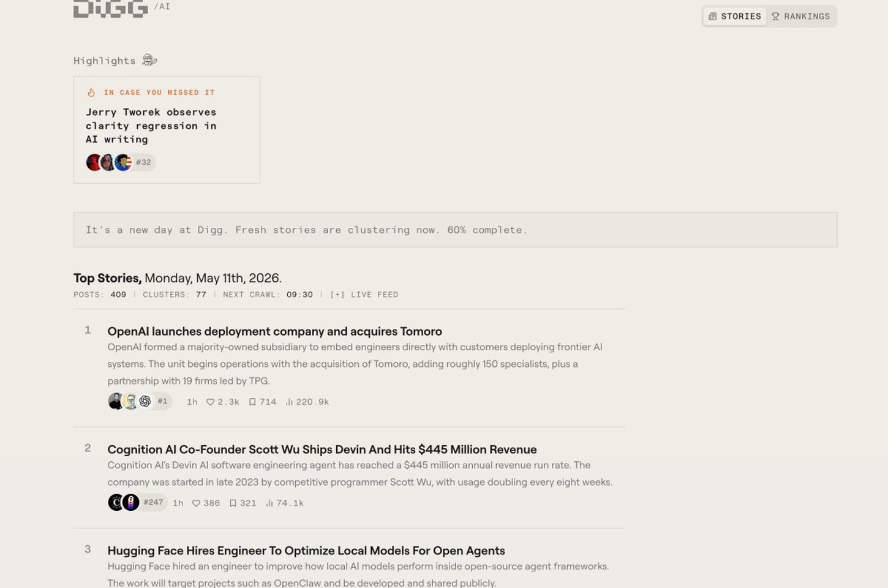The image size is (888, 588).
Task: Expand the [+] Live Feed link
Action: pos(364,295)
